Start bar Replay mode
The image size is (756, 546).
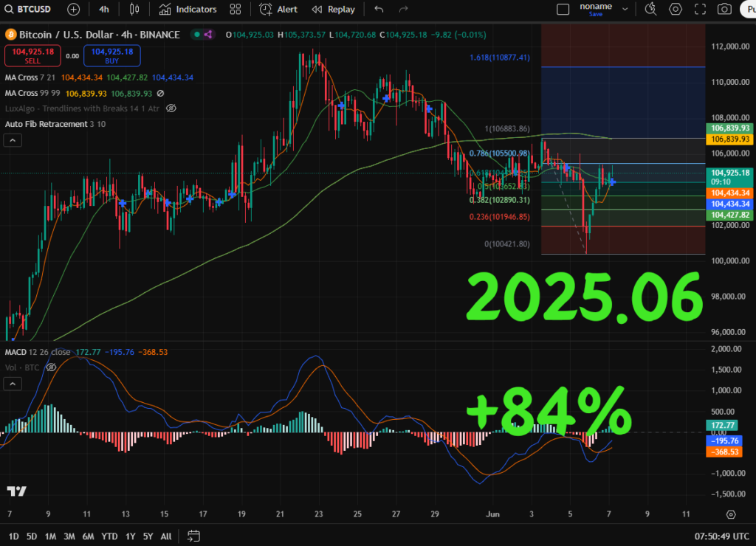[333, 9]
